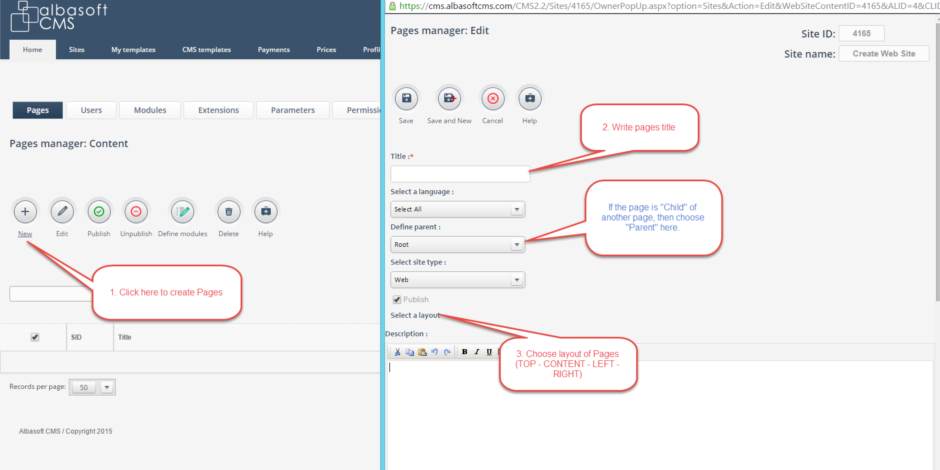Open the Define parent dropdown showing Root

458,245
